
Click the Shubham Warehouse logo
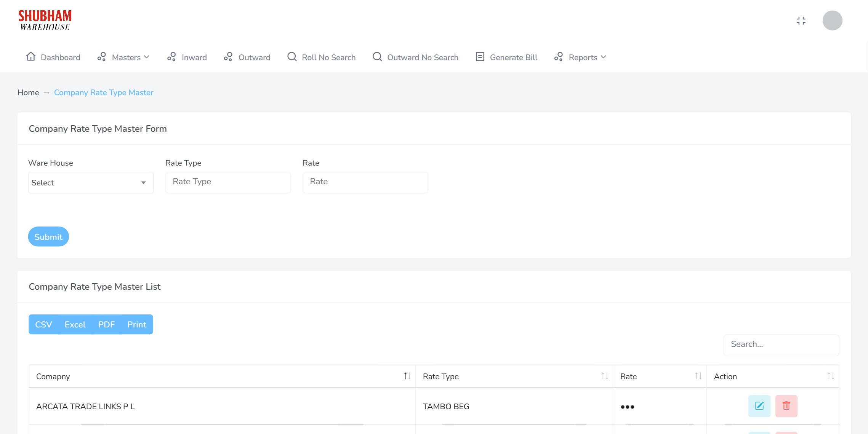[x=45, y=20]
